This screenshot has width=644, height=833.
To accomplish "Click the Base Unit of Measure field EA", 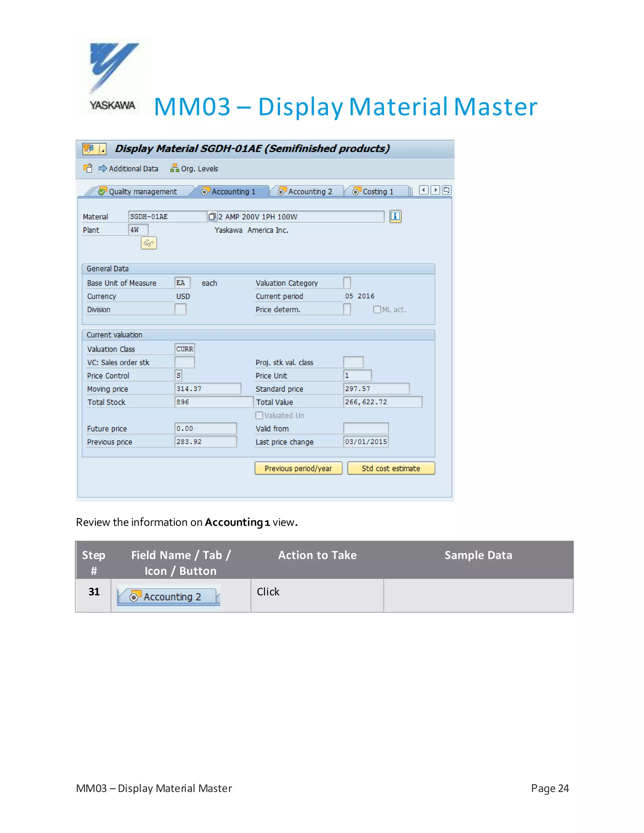I will click(x=182, y=283).
